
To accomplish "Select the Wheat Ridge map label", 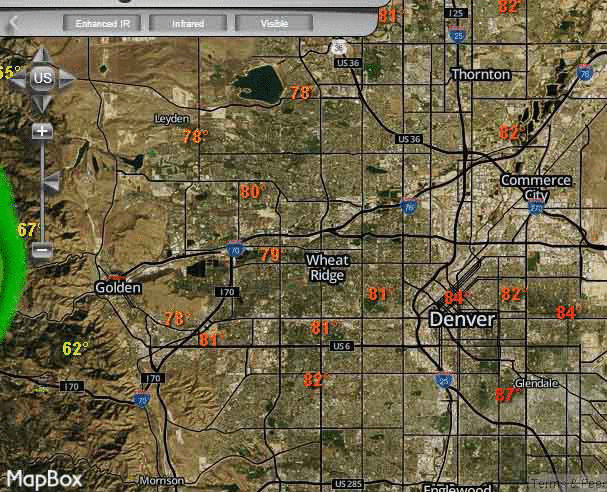I will 327,267.
